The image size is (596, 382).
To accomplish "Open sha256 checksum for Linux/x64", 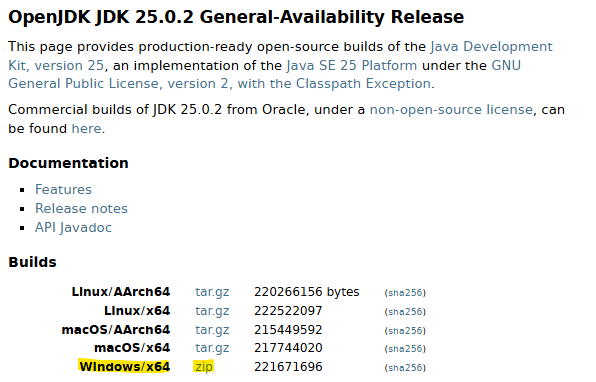I will point(405,312).
